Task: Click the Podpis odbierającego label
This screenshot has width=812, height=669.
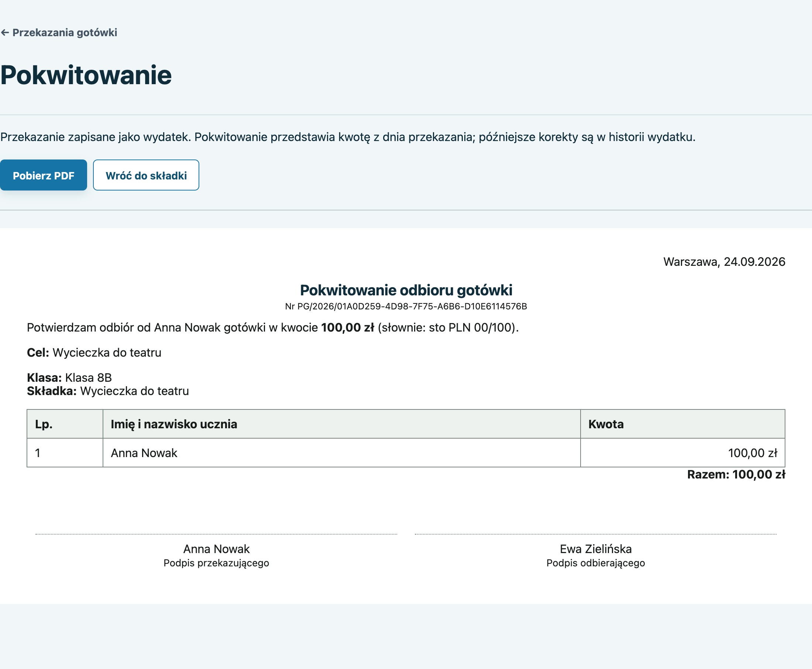Action: tap(596, 563)
